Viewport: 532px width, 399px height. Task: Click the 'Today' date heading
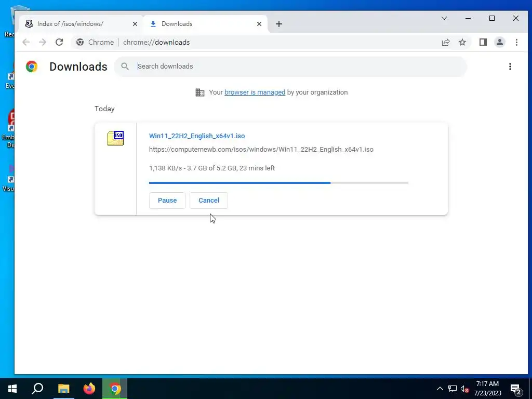click(104, 109)
